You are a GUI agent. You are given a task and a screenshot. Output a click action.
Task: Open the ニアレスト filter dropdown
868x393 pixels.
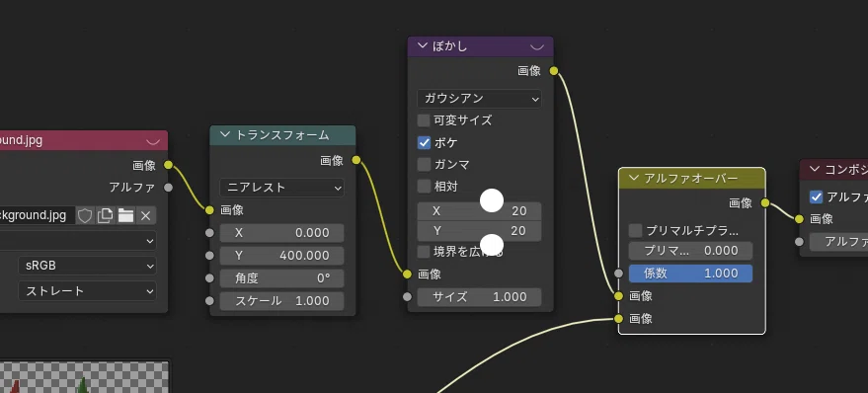[281, 188]
